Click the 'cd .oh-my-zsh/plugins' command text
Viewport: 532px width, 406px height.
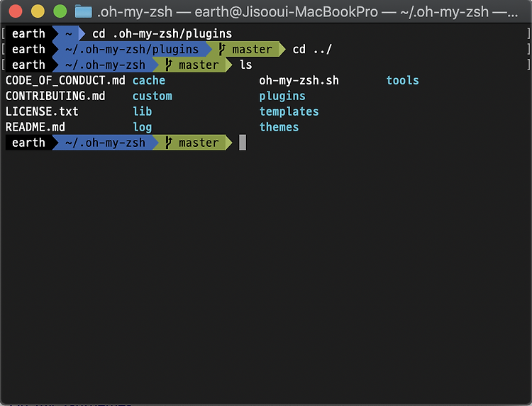[162, 34]
